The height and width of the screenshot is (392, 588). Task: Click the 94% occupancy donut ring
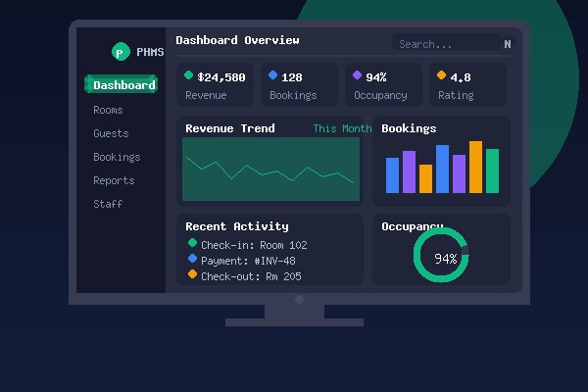[x=441, y=255]
